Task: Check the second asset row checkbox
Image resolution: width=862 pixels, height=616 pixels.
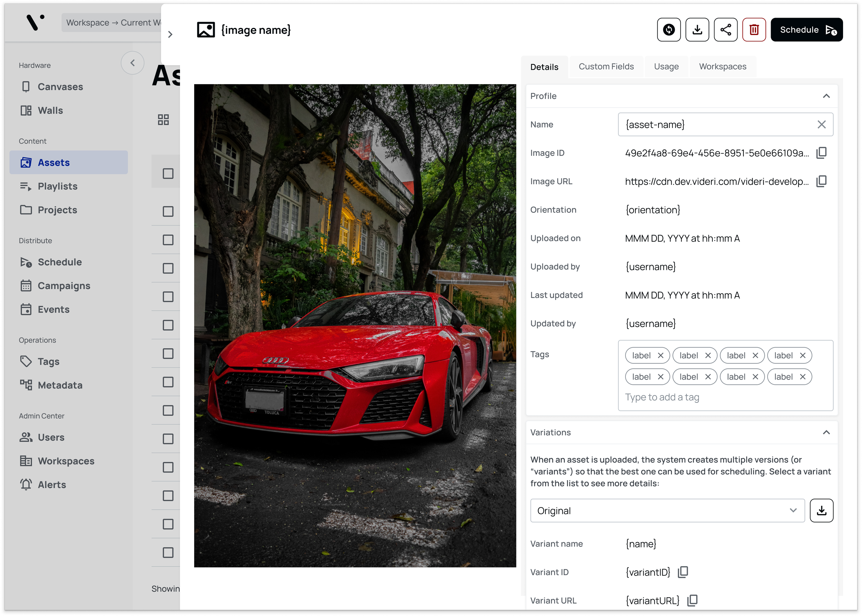Action: (168, 240)
